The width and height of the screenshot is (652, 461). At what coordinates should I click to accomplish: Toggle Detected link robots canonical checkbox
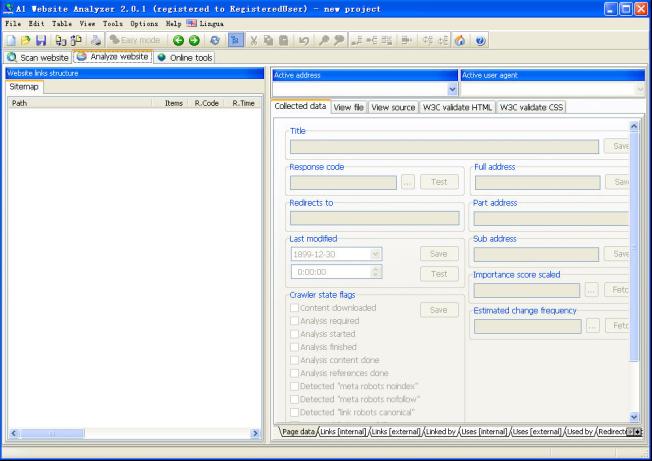pyautogui.click(x=294, y=412)
